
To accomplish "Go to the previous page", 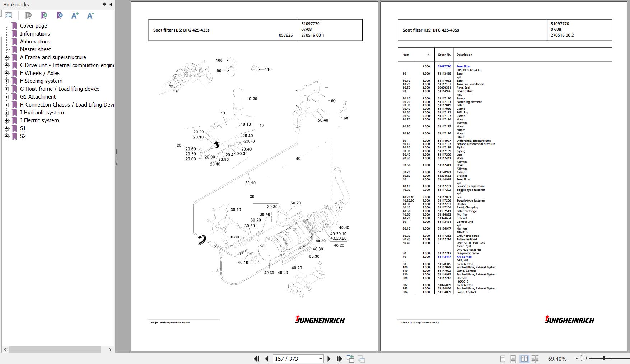I will [266, 359].
